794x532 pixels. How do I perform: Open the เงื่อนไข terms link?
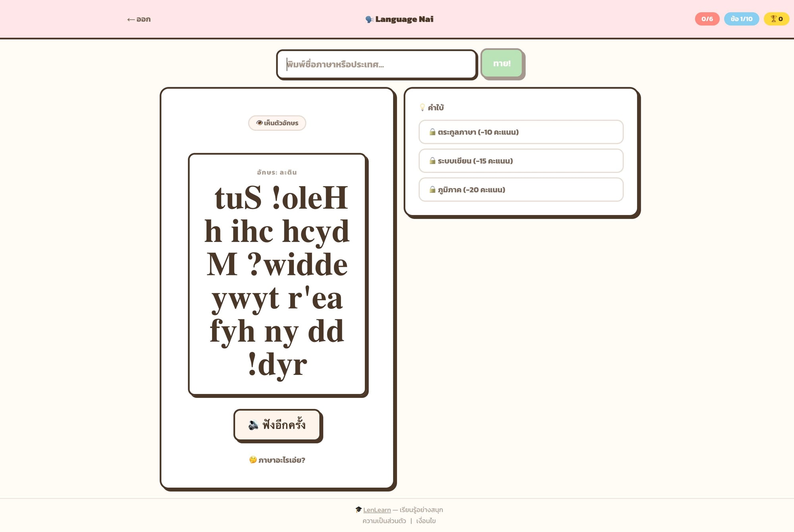pos(426,521)
